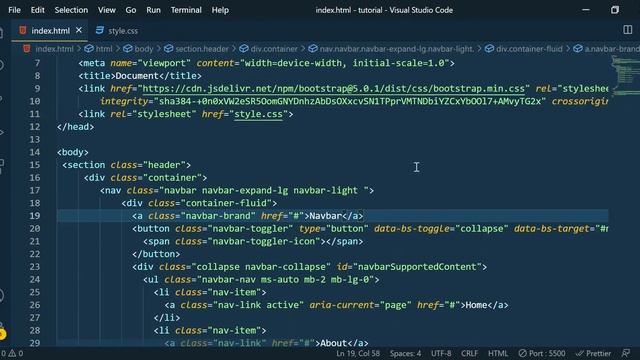Click the Document title text
640x360 pixels.
click(x=137, y=76)
